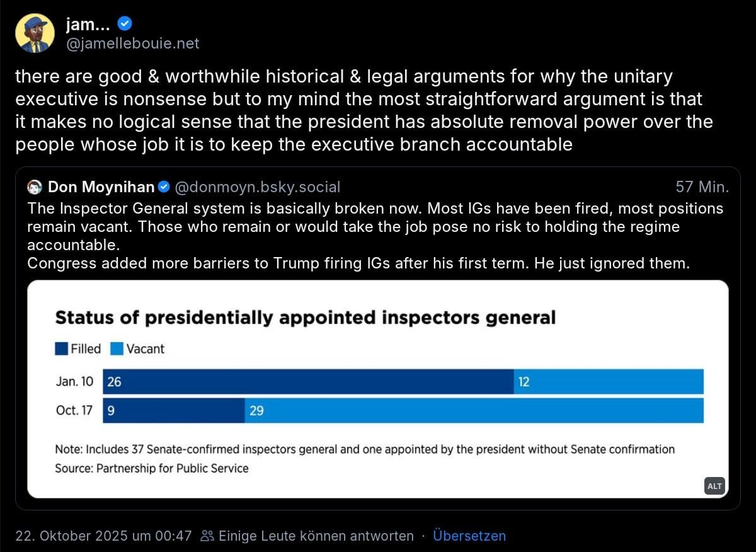Select the Oct. 17 vacant bar labeled 29
Image resolution: width=756 pixels, height=552 pixels.
[474, 411]
